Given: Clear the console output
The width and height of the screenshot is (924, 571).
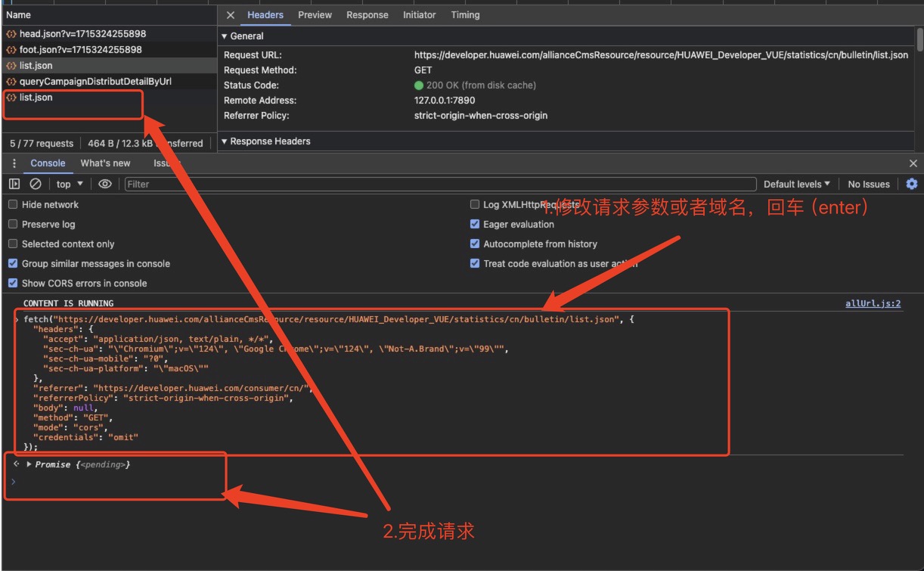Looking at the screenshot, I should tap(36, 184).
